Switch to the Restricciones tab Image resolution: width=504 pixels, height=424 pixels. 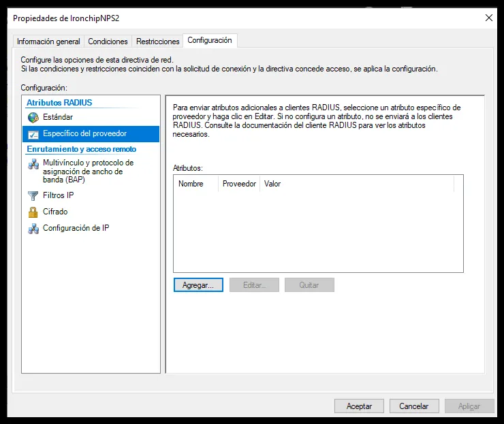click(x=157, y=42)
